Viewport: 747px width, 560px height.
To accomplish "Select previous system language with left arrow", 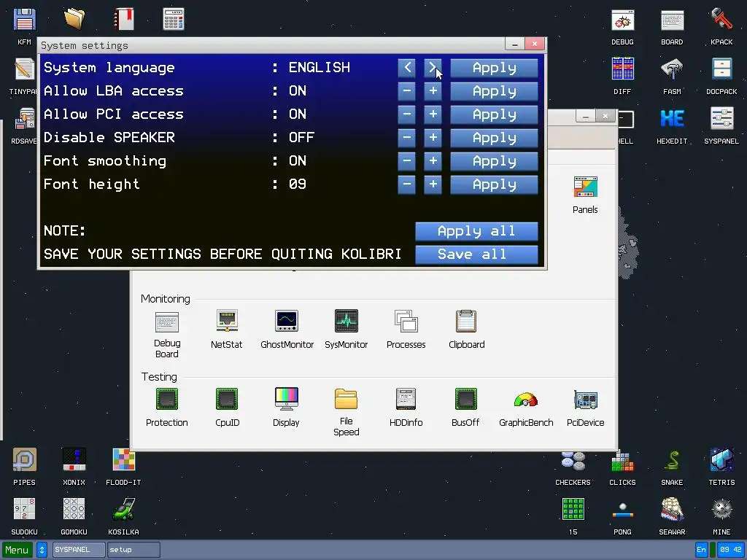I will tap(407, 68).
